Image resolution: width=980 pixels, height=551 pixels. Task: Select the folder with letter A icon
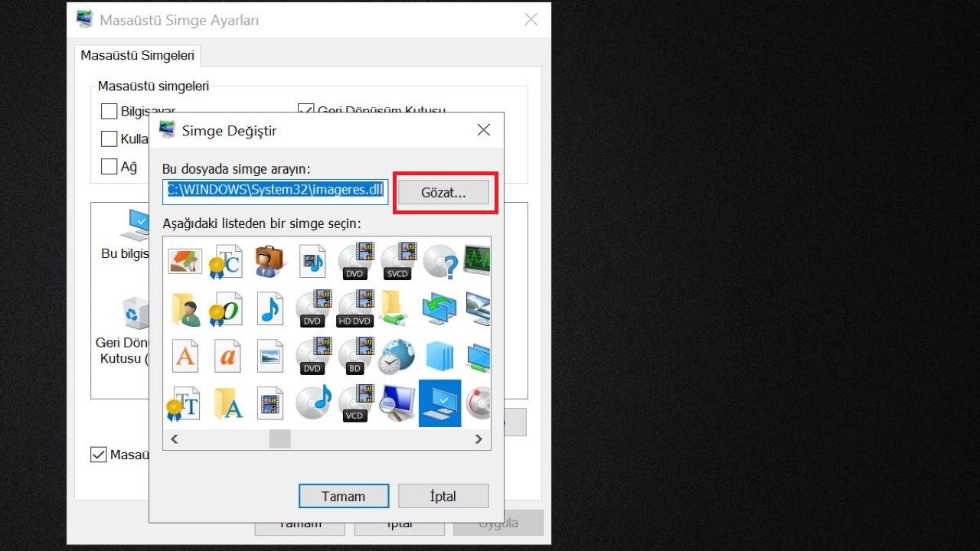coord(227,403)
